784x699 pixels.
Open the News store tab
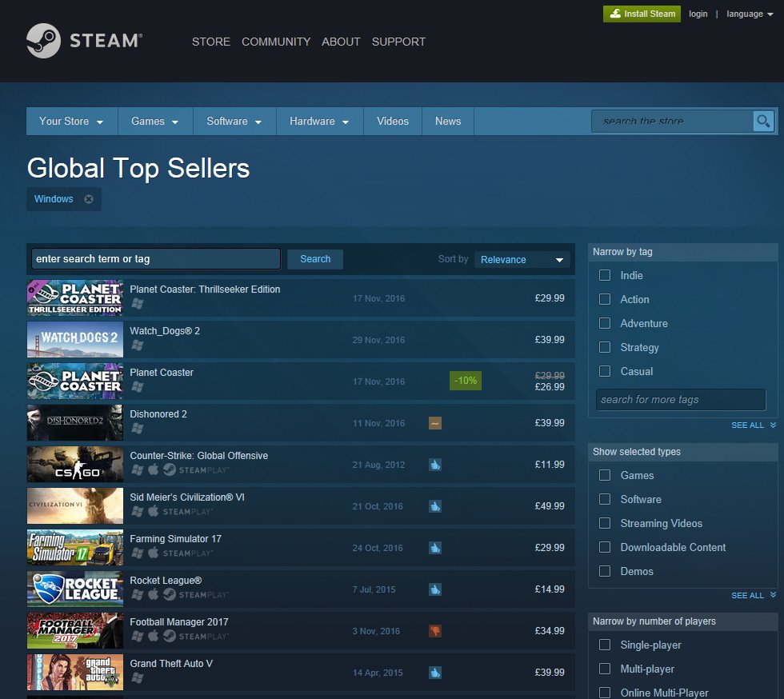(x=448, y=121)
